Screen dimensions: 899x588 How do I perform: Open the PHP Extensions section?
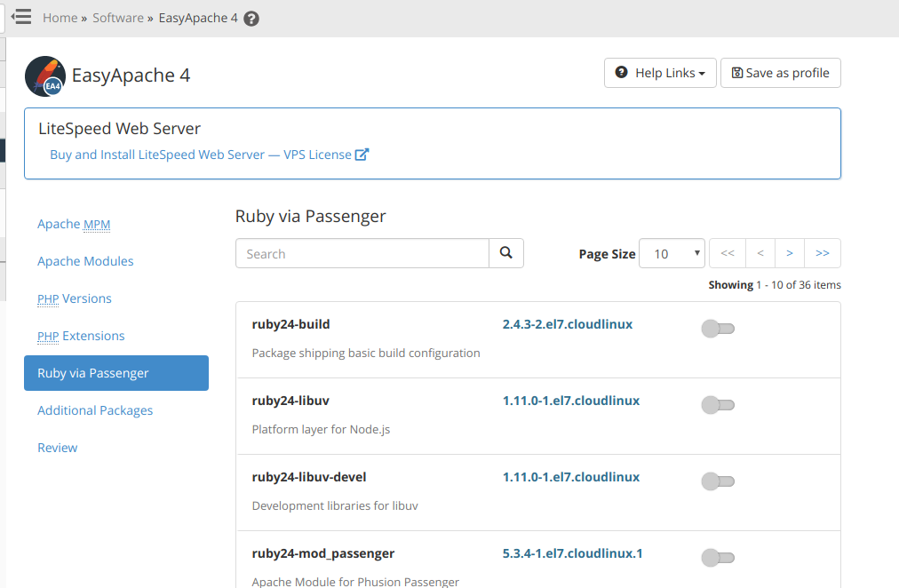point(81,336)
